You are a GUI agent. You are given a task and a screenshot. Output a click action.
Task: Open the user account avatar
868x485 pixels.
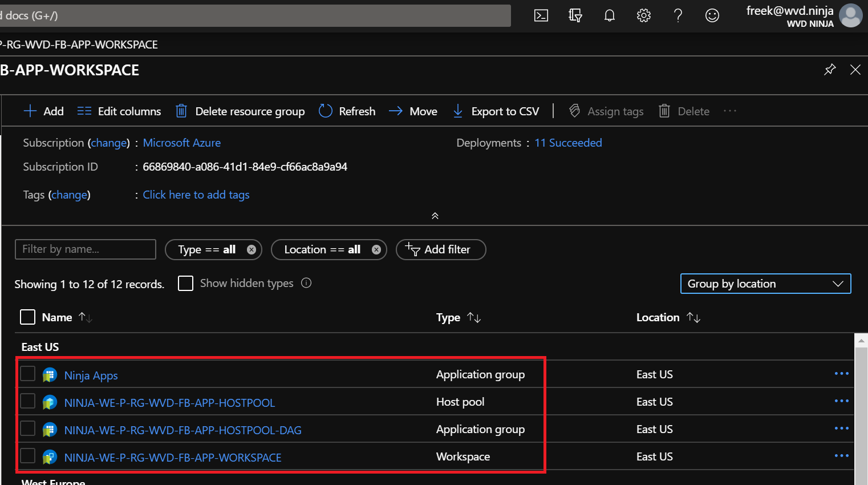851,15
